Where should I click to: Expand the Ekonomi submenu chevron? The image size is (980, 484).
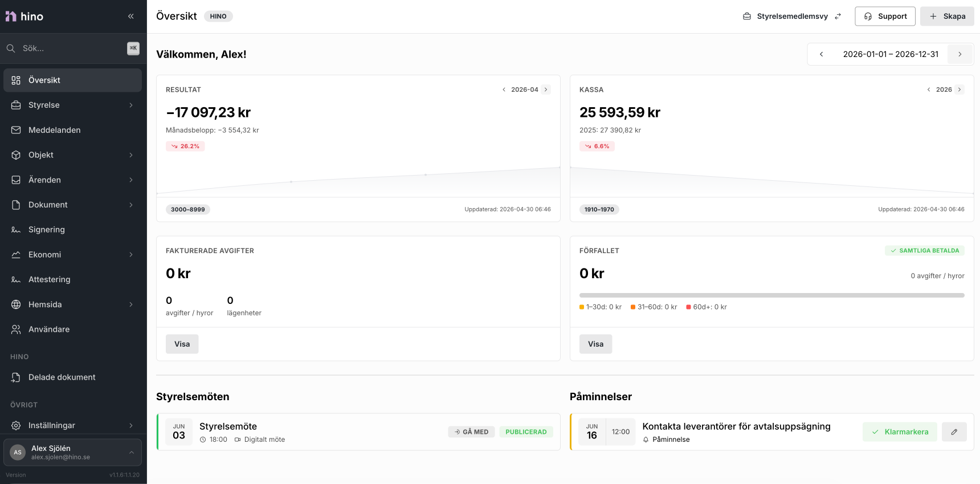131,255
